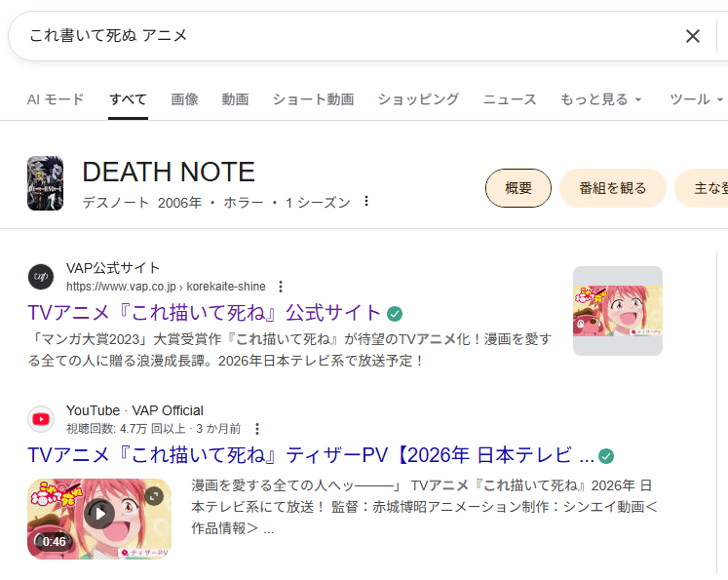The height and width of the screenshot is (580, 728).
Task: Click the VAP site favicon
Action: (x=41, y=277)
